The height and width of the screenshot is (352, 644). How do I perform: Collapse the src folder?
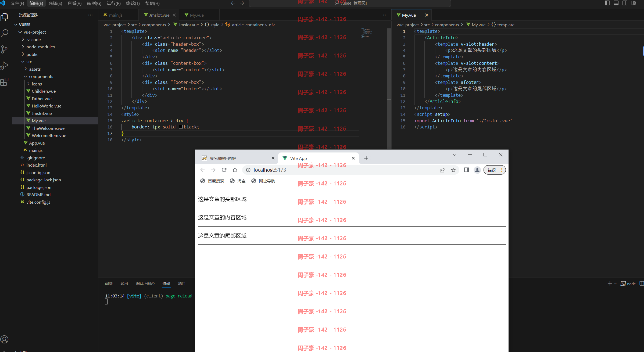click(23, 62)
